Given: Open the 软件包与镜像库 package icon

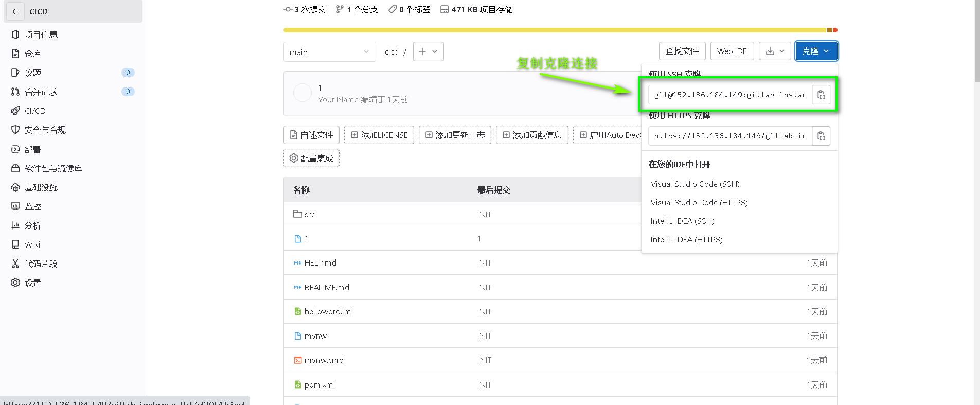Looking at the screenshot, I should 15,168.
